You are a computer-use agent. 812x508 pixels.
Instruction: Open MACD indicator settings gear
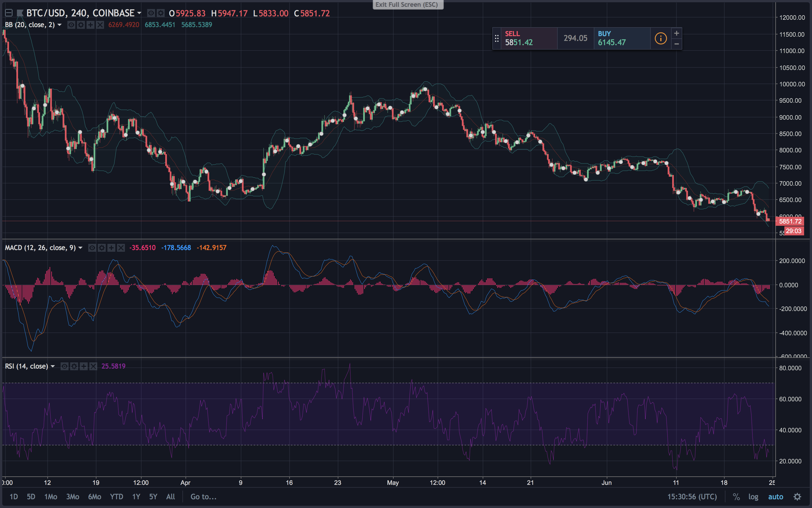coord(102,248)
